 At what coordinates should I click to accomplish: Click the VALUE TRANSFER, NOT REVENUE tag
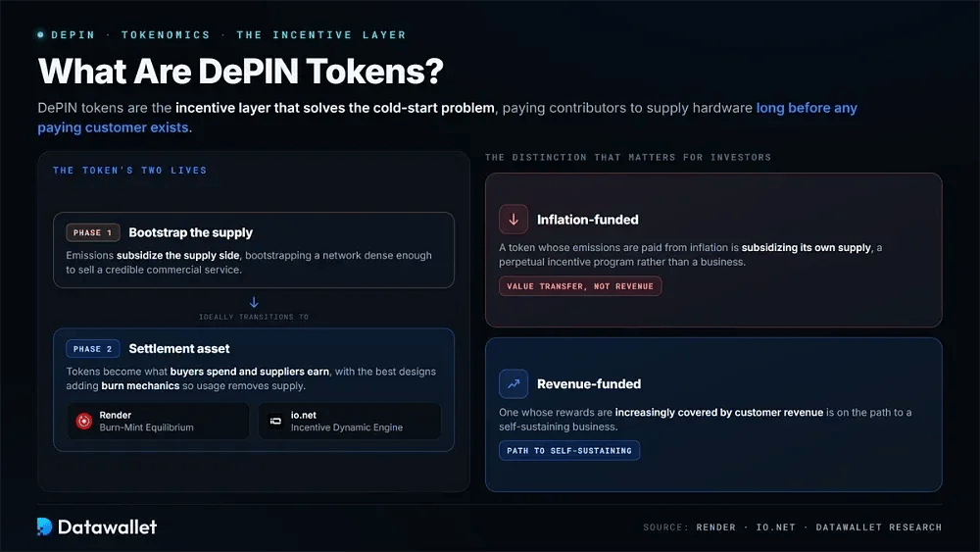[580, 286]
